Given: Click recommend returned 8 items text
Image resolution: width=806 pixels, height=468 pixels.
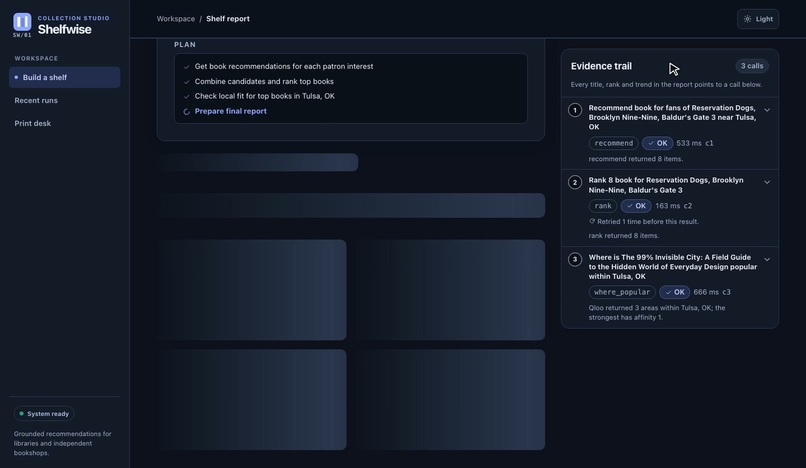Looking at the screenshot, I should [x=635, y=159].
